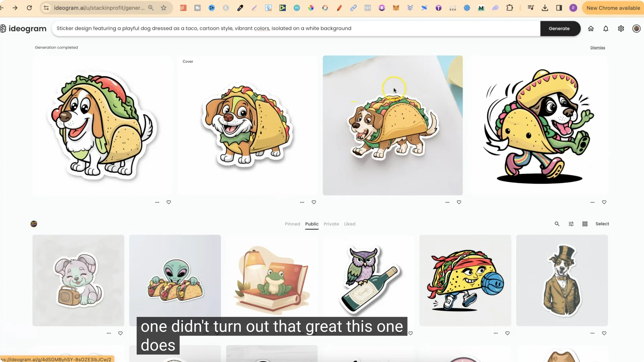Open filter options via sliders icon
The width and height of the screenshot is (644, 362).
571,224
